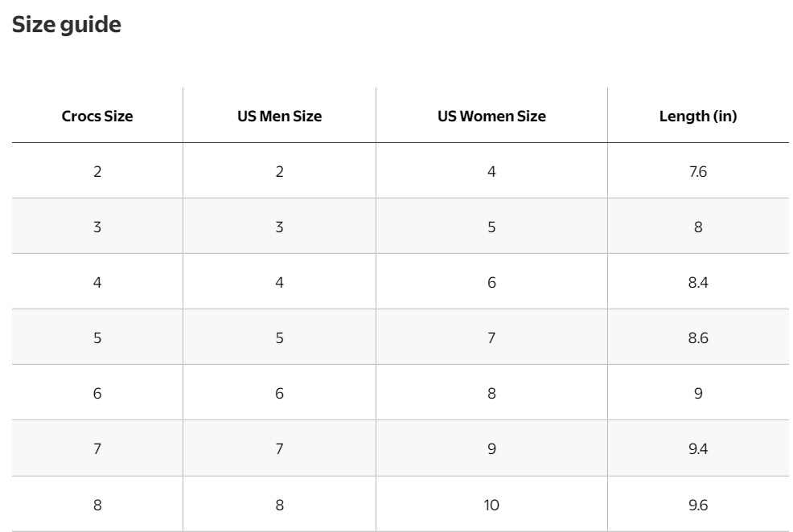
Task: Click the US Women Size header
Action: tap(491, 116)
